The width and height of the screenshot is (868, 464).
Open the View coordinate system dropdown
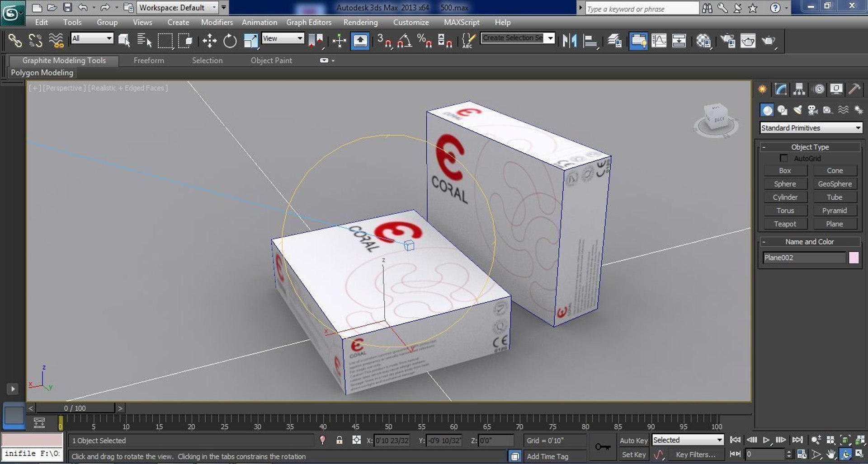pyautogui.click(x=283, y=38)
